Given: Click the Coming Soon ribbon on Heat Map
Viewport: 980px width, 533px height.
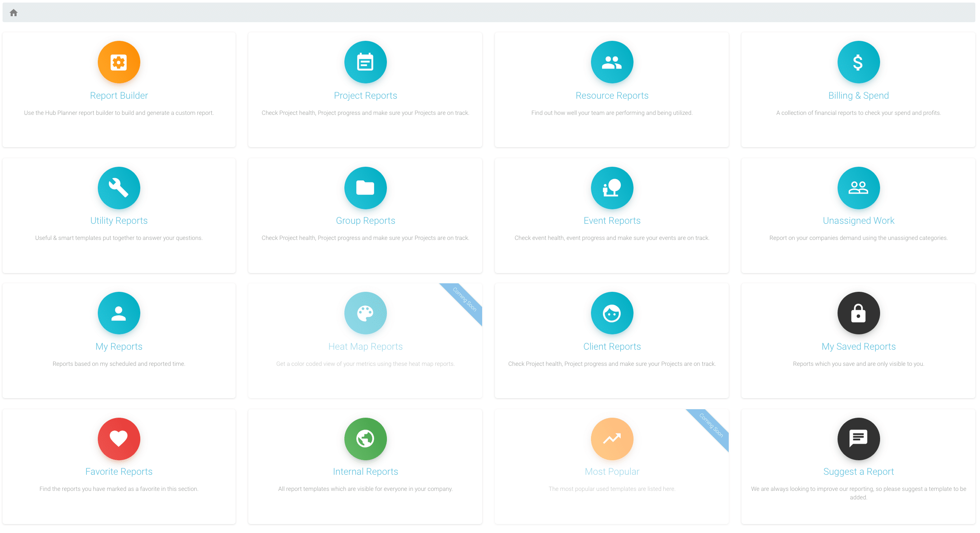Looking at the screenshot, I should coord(465,299).
